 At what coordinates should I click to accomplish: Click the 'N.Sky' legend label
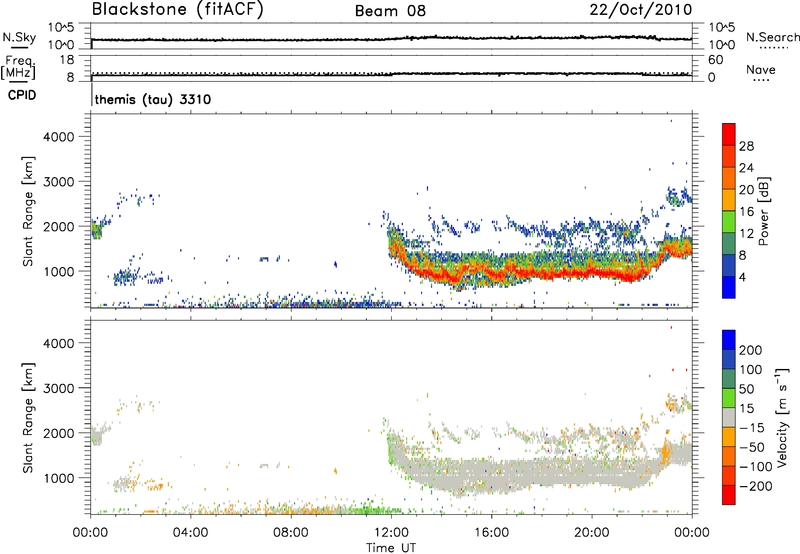[19, 37]
